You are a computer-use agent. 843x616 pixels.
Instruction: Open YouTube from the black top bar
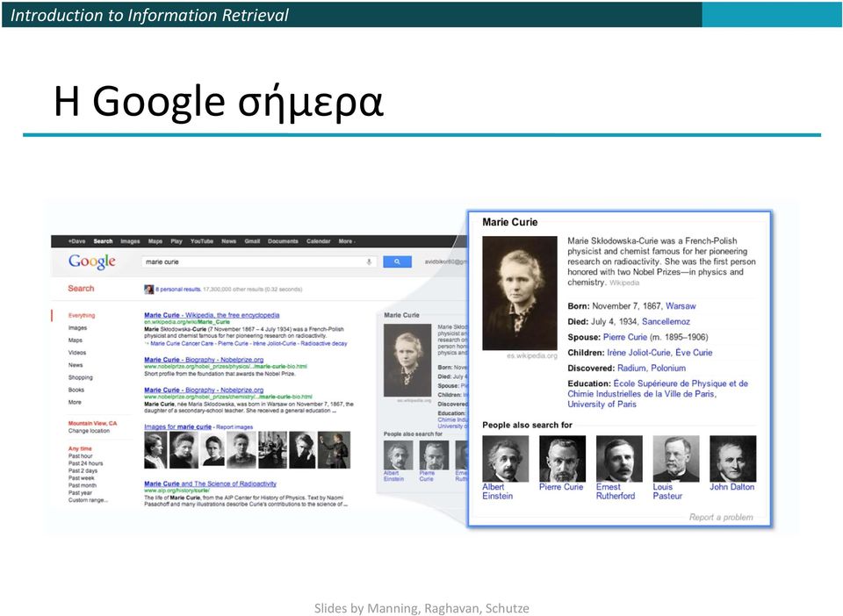click(202, 241)
